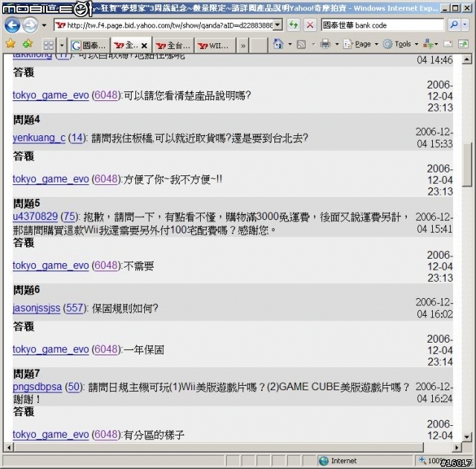Click the vertical scrollbar down arrow
Viewport: 476px width, 469px height.
(466, 437)
